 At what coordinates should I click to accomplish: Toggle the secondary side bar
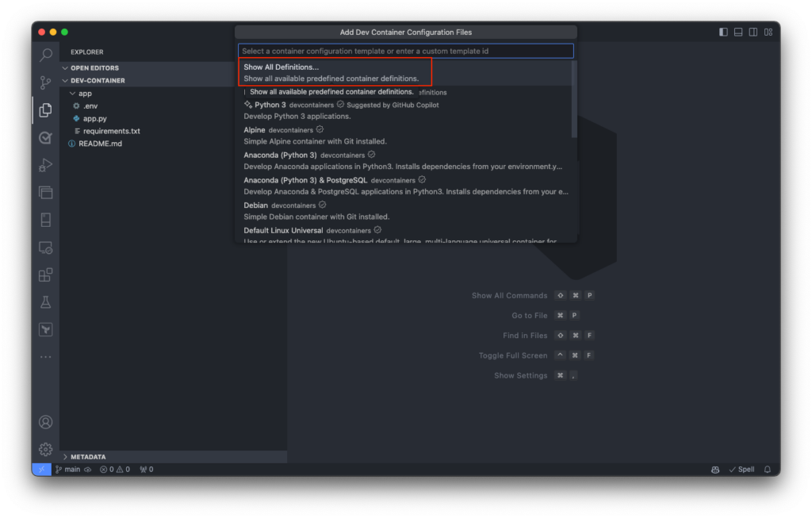pos(753,31)
